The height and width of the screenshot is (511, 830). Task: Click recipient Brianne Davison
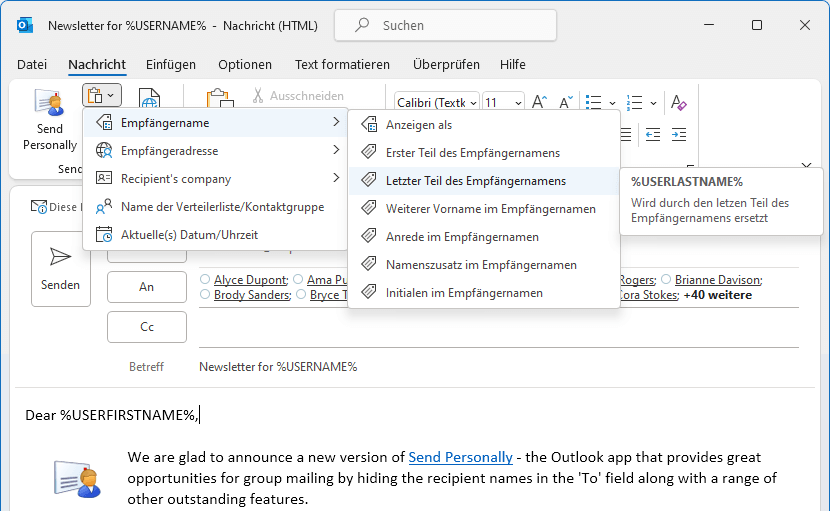(718, 280)
